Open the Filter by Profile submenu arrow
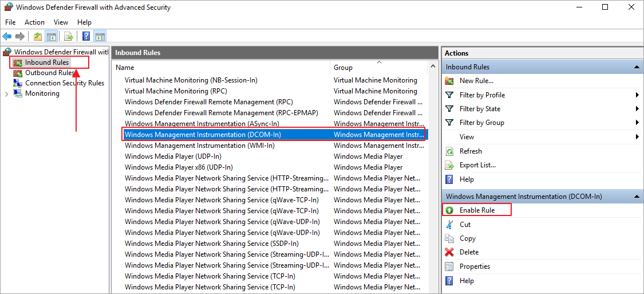 click(637, 95)
